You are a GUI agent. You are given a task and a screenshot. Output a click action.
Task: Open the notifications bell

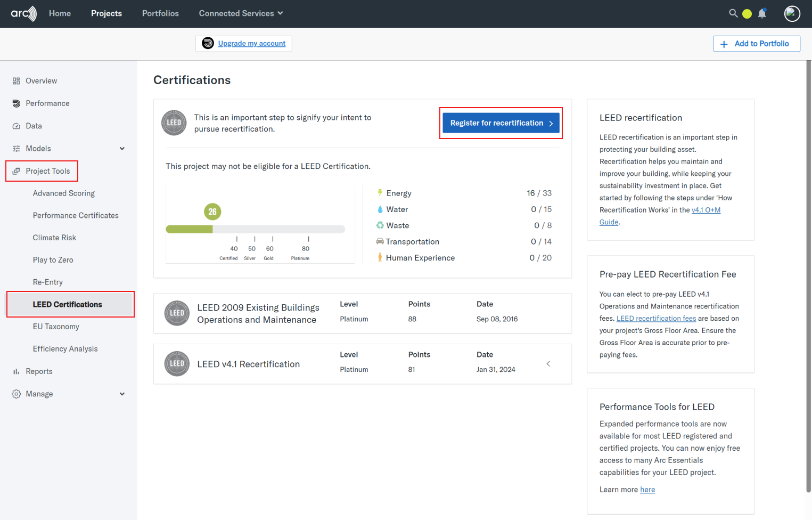point(762,13)
